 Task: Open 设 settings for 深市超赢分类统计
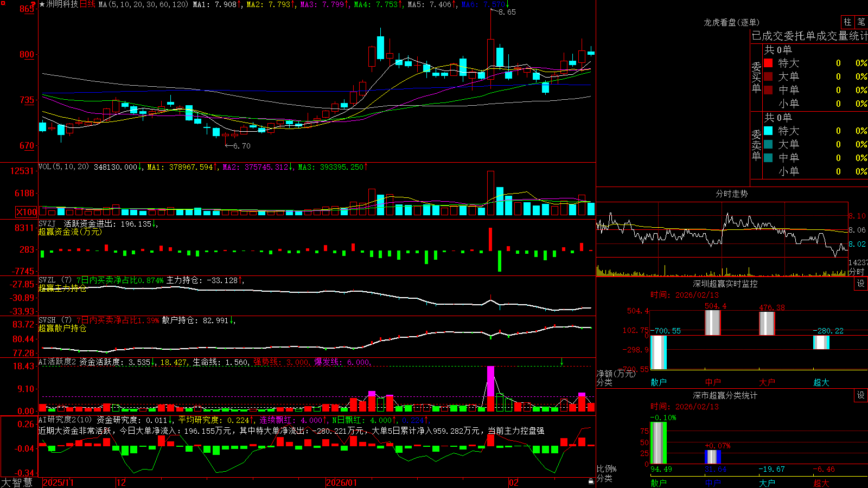861,395
